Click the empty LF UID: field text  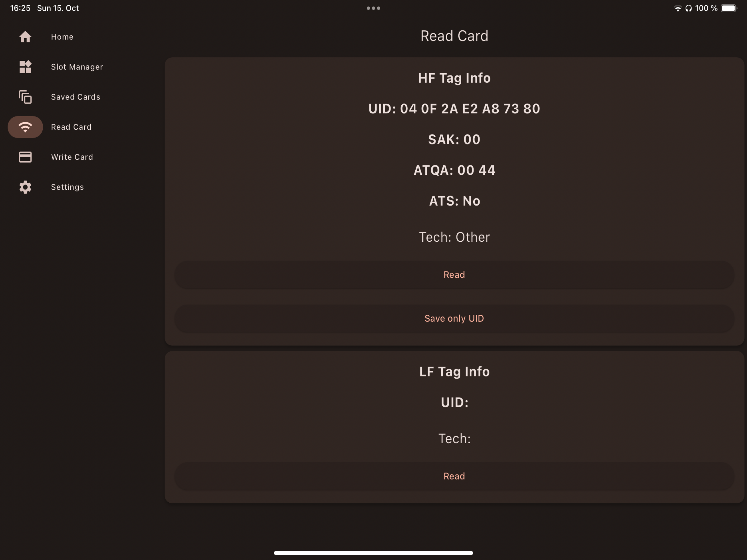[x=454, y=402]
